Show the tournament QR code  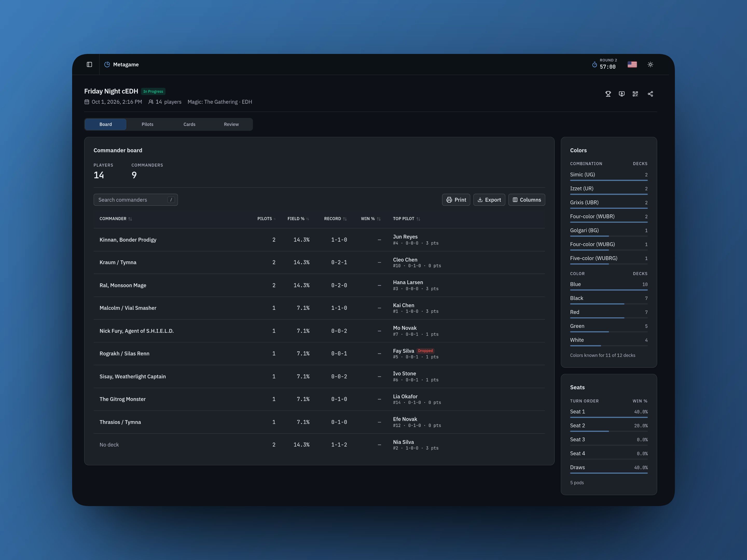(635, 94)
